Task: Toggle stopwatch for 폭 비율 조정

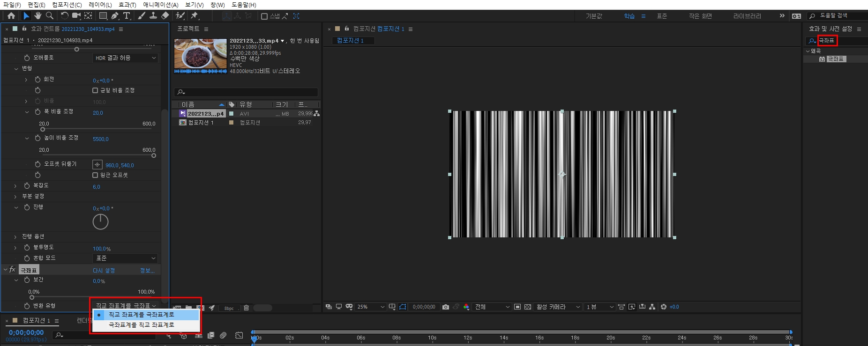Action: pos(37,112)
